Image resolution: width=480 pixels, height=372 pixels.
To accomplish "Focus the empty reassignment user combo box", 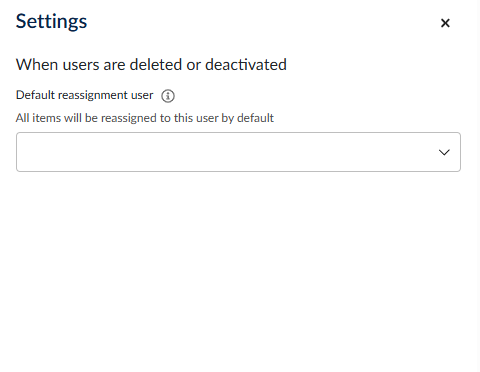I will pos(238,152).
